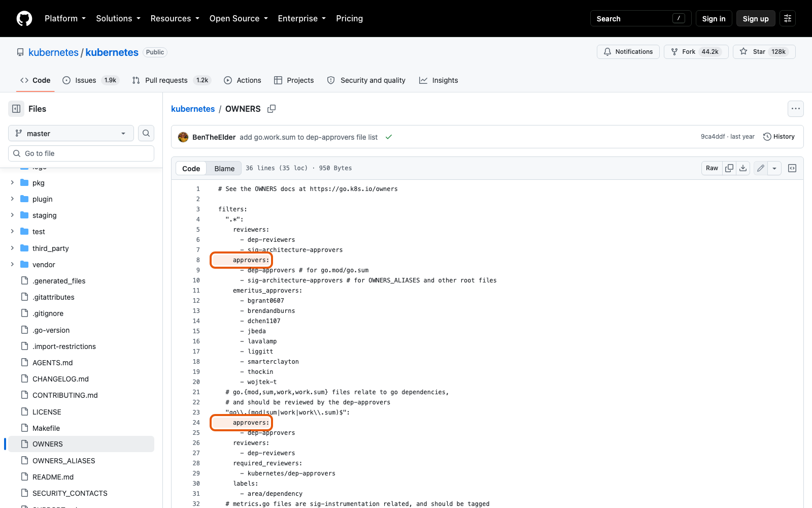Click the Notifications button
Image resolution: width=812 pixels, height=508 pixels.
pyautogui.click(x=628, y=52)
